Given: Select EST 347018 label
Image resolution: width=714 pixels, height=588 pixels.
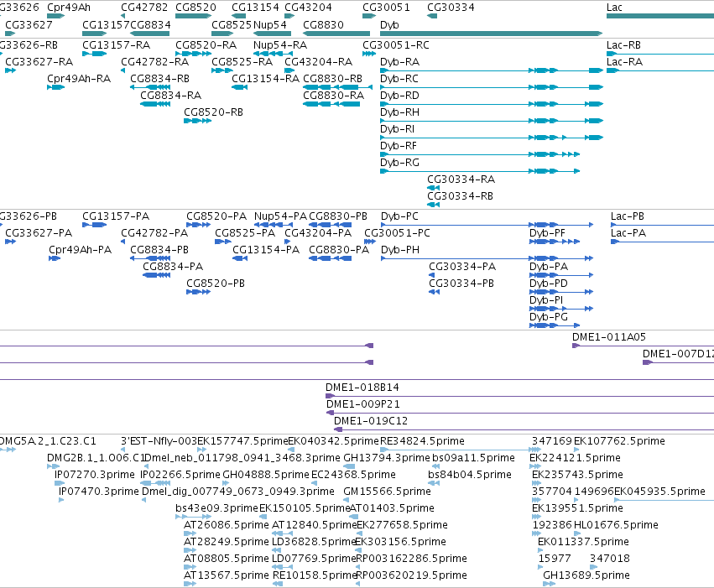Looking at the screenshot, I should 610,559.
